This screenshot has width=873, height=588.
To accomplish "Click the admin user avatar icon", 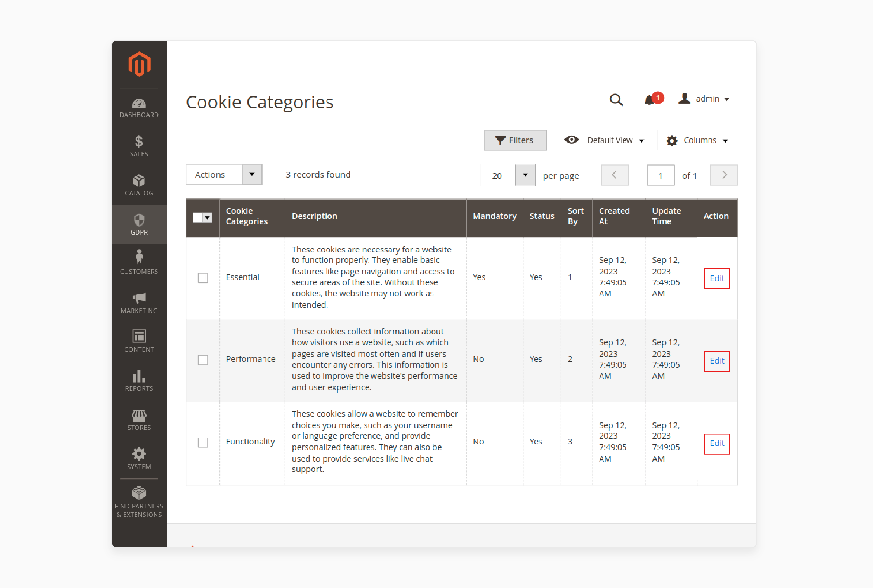I will coord(684,99).
